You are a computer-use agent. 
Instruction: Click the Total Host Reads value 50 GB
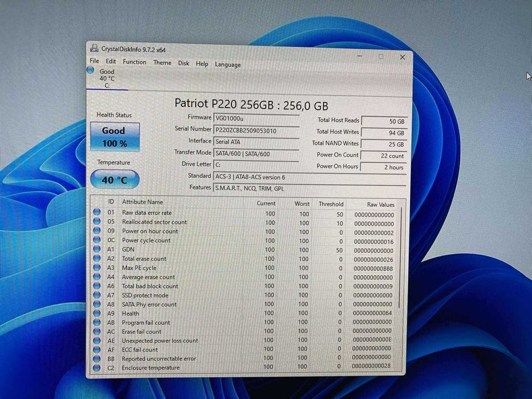point(384,121)
